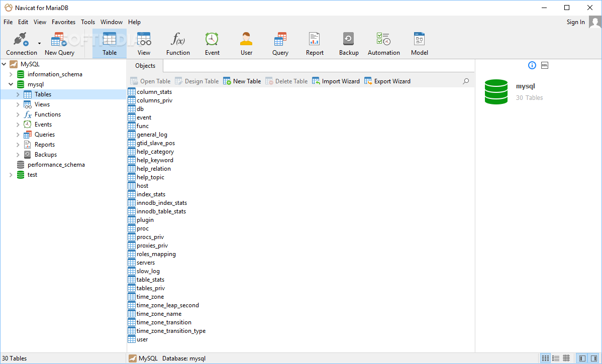This screenshot has height=364, width=602.
Task: Open the Favorites menu
Action: (64, 22)
